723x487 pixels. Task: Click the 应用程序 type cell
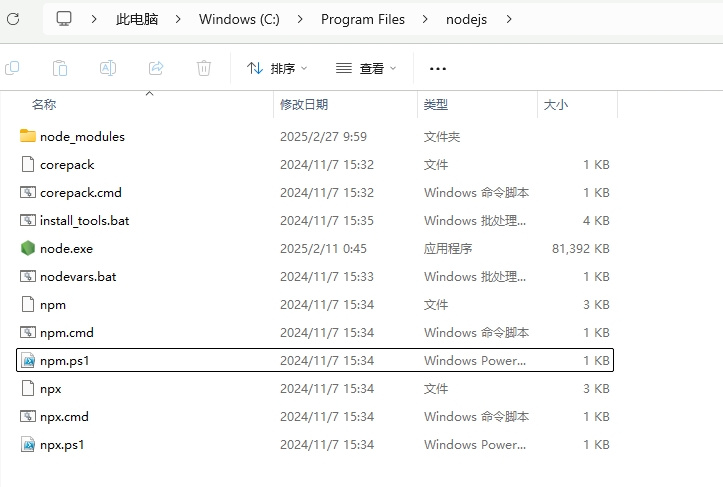click(x=448, y=249)
